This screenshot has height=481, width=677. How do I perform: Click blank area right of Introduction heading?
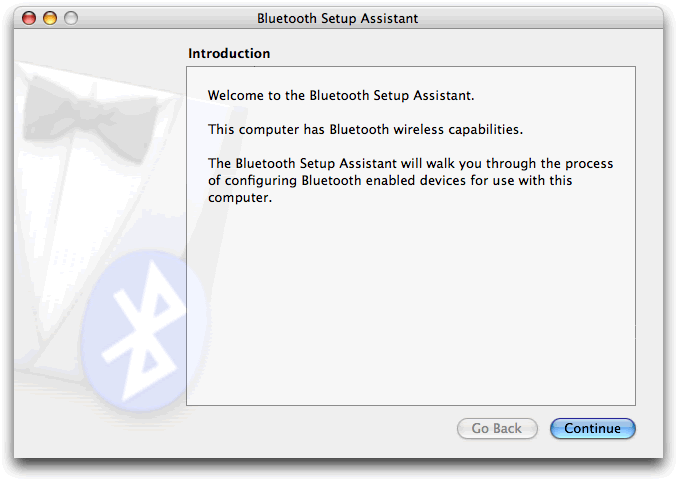(450, 53)
